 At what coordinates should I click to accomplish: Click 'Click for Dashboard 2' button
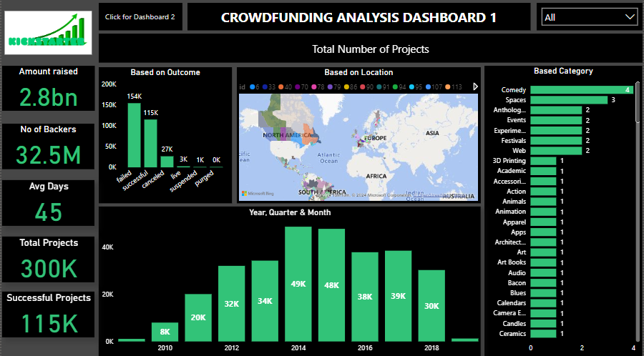tap(140, 16)
